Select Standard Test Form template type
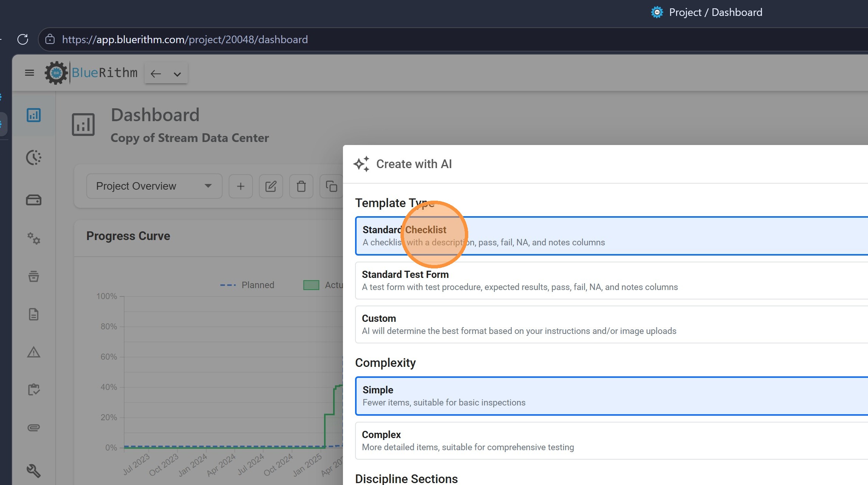 (x=611, y=281)
